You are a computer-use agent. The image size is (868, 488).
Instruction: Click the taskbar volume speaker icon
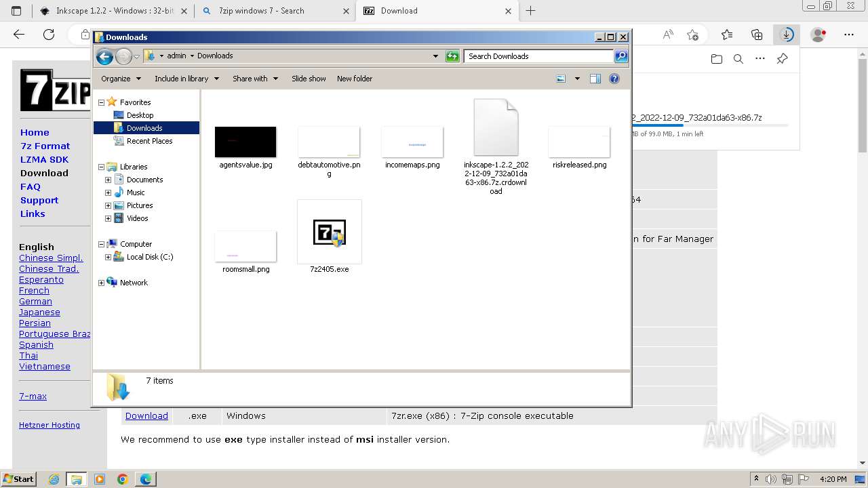coord(770,479)
